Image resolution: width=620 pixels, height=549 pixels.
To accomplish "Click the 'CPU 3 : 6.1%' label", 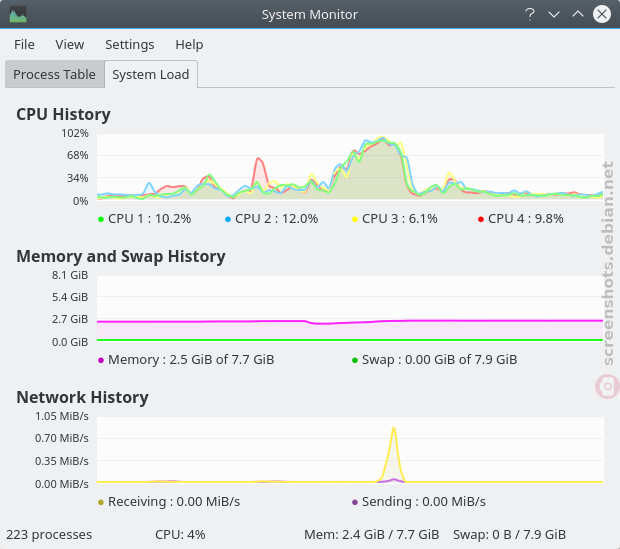I will click(400, 219).
